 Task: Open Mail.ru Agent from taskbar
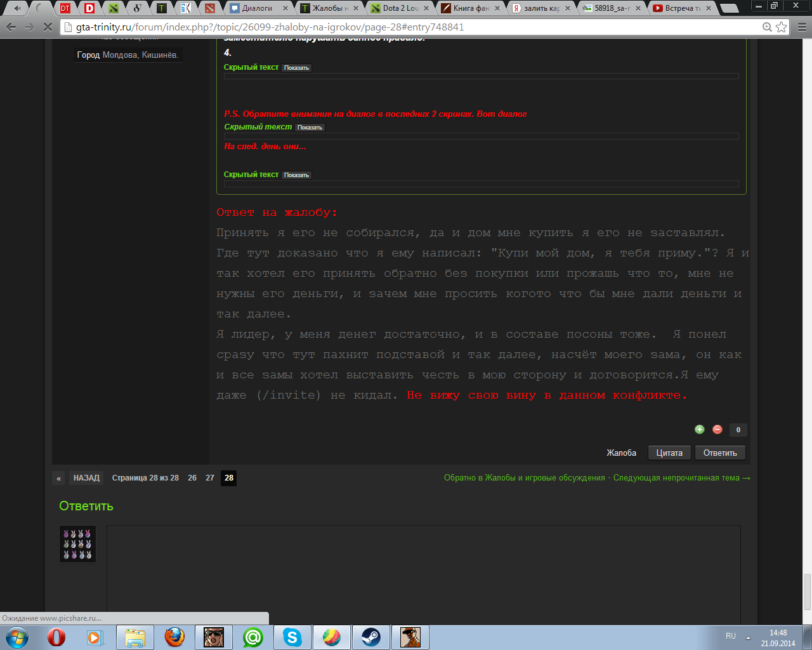pos(253,637)
